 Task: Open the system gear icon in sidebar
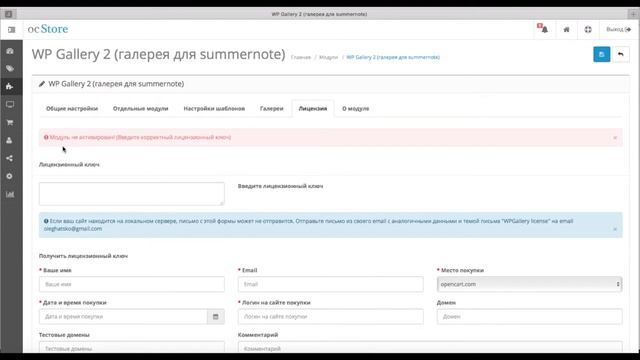(10, 176)
